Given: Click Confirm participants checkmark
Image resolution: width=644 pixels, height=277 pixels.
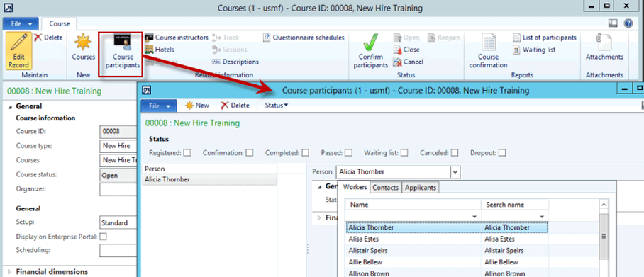Looking at the screenshot, I should (x=371, y=51).
